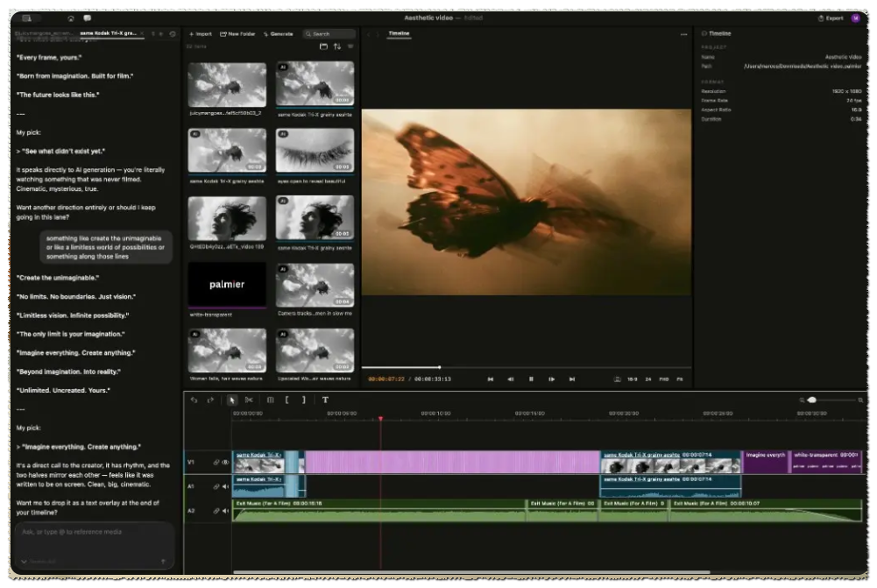Viewport: 877px width, 588px height.
Task: Open the home icon in the title bar
Action: click(70, 18)
